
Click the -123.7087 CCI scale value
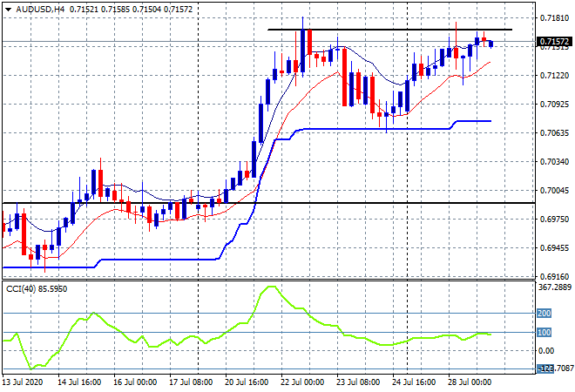click(x=555, y=368)
